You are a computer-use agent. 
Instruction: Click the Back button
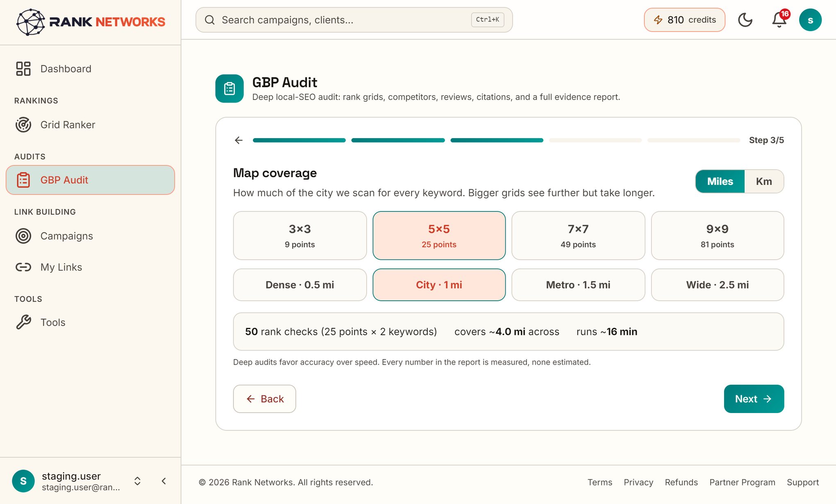[265, 399]
